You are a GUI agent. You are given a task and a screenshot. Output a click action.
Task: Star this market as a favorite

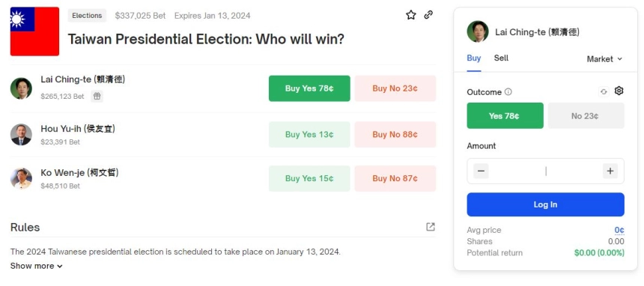pyautogui.click(x=410, y=15)
